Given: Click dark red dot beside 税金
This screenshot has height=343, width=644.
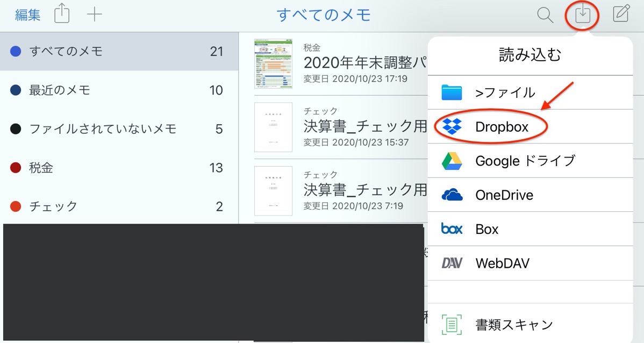Looking at the screenshot, I should [x=16, y=168].
